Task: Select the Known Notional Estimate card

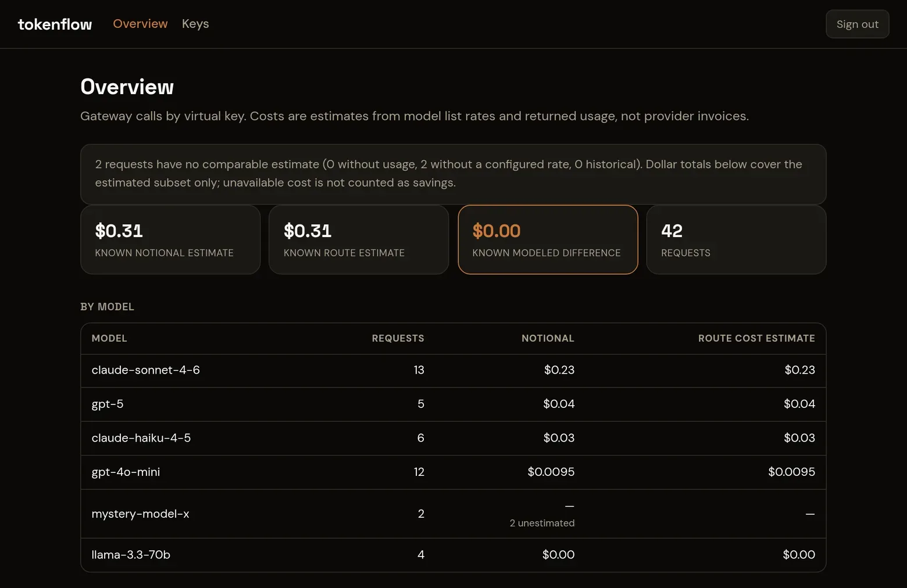Action: click(x=170, y=239)
